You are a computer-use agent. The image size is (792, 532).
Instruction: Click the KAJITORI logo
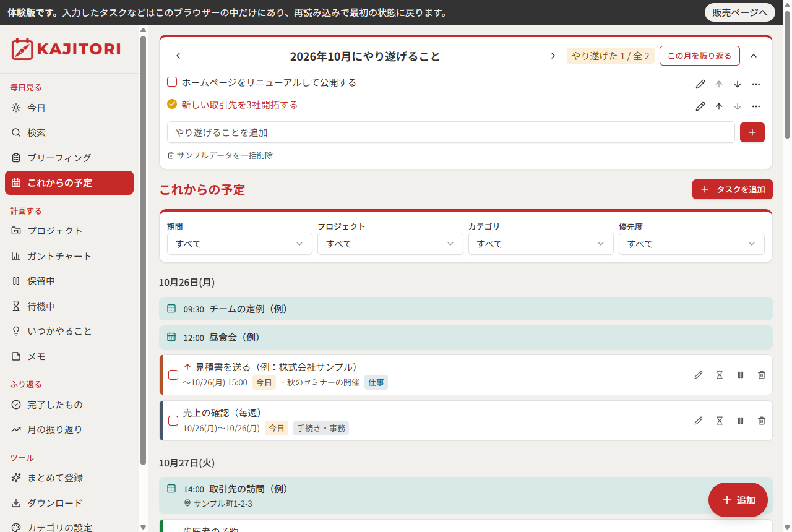66,49
